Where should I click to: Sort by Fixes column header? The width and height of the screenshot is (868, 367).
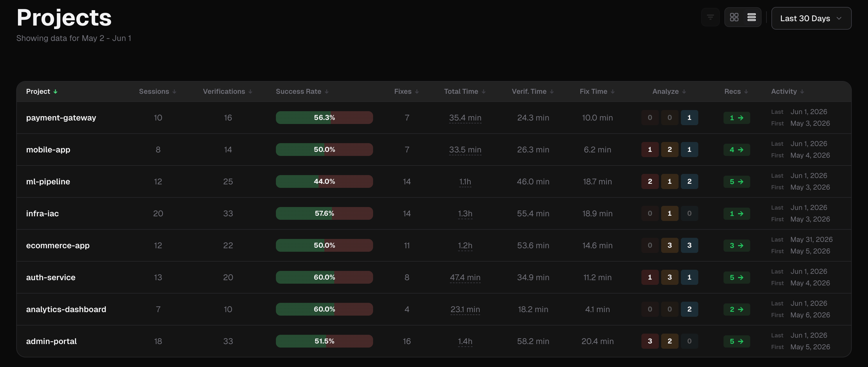click(x=406, y=91)
